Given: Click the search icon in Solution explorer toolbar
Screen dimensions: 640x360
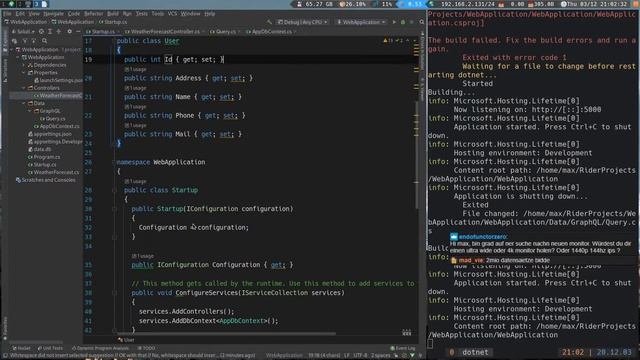Looking at the screenshot, I should pyautogui.click(x=44, y=41).
